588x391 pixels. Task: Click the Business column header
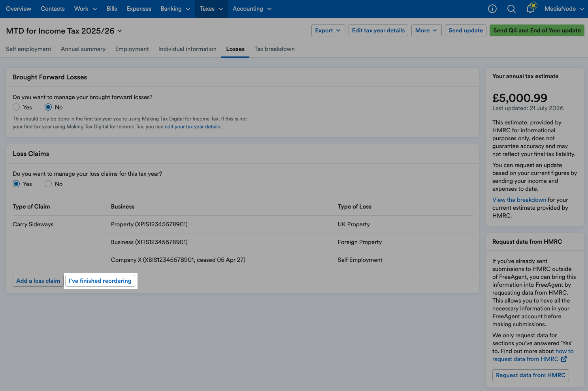122,207
